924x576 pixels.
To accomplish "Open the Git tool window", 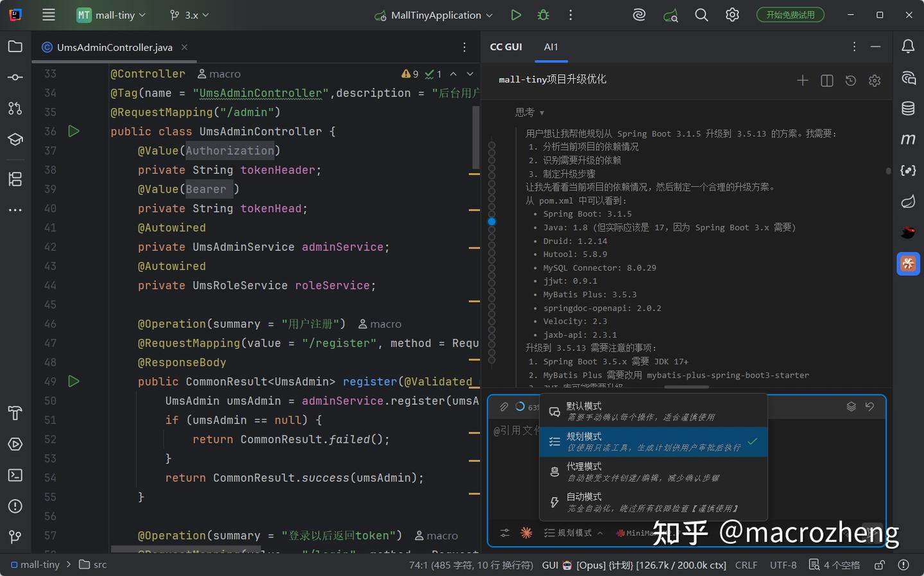I will (15, 537).
